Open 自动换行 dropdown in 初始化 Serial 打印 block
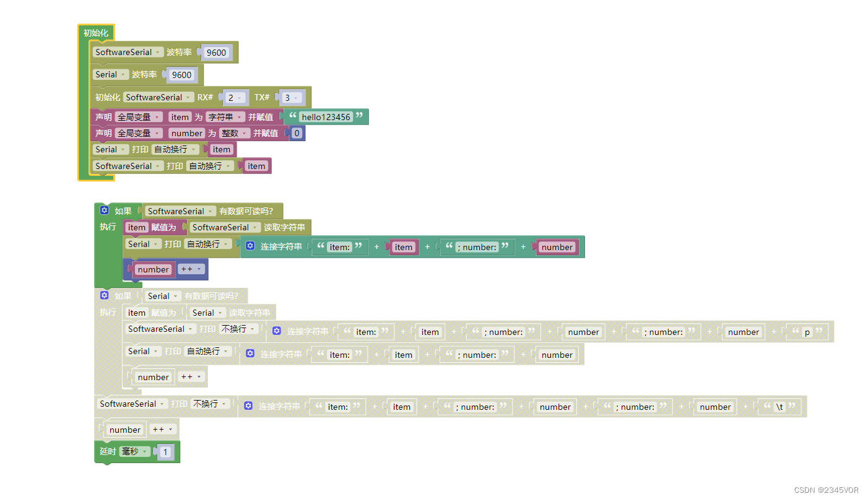 pyautogui.click(x=176, y=149)
